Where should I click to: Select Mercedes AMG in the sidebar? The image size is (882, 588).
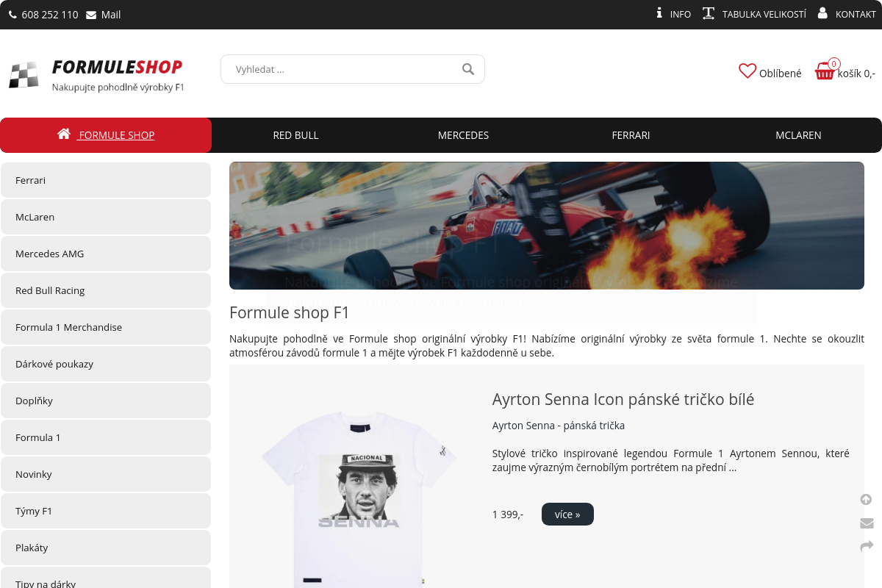click(x=106, y=254)
